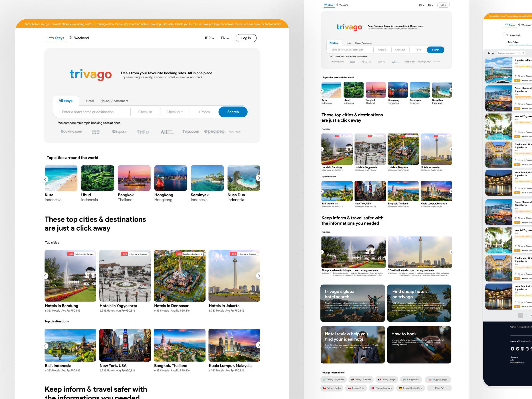Screen dimensions: 532x399
Task: Click info icon next to Our recommendation
Action: pos(523,53)
